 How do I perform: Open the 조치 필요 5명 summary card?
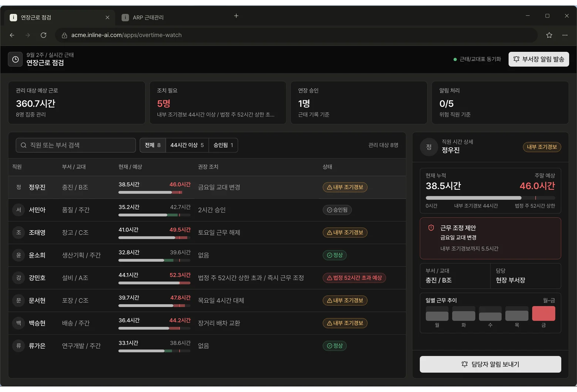click(x=218, y=103)
